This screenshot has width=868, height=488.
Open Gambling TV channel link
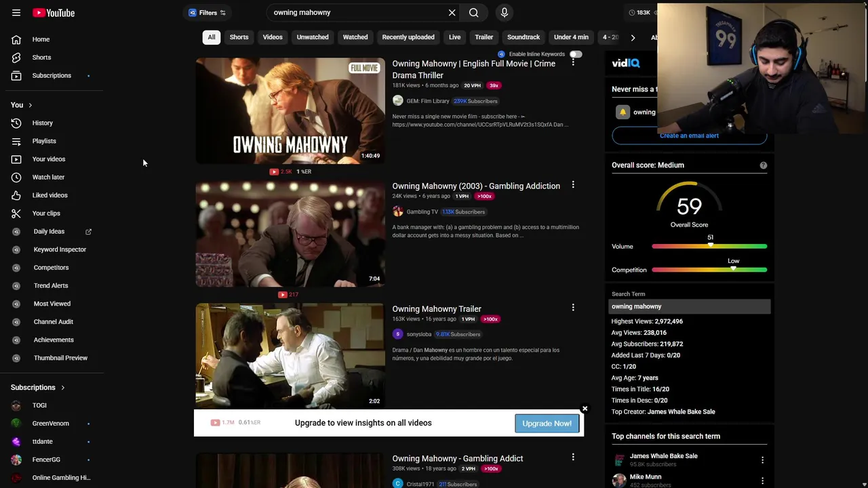pos(422,211)
